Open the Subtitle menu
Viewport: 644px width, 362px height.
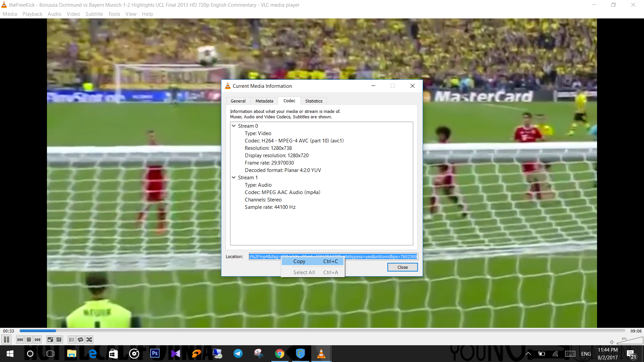click(x=94, y=14)
